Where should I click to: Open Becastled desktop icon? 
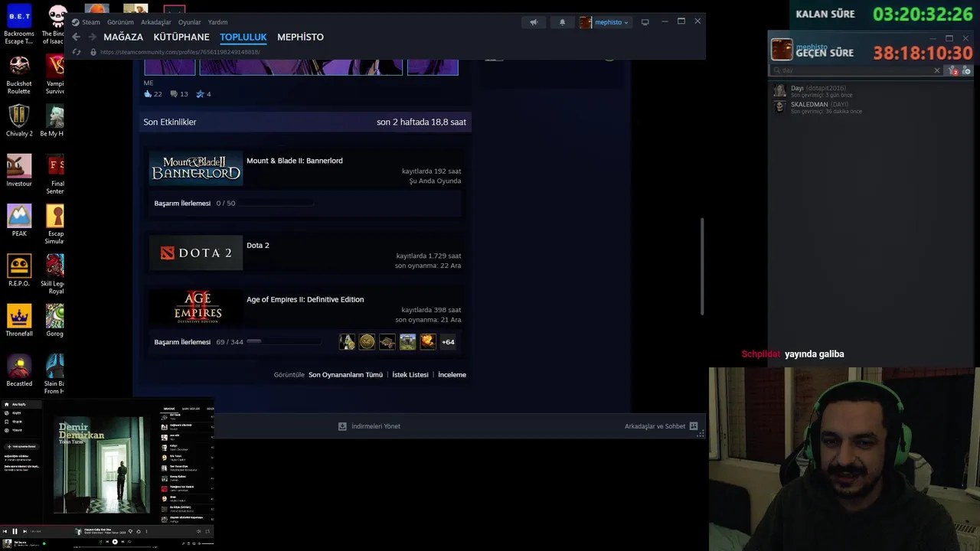point(19,370)
